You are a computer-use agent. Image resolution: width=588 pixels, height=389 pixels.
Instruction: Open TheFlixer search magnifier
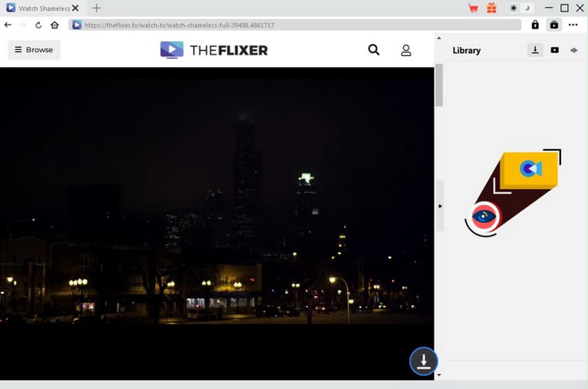374,50
